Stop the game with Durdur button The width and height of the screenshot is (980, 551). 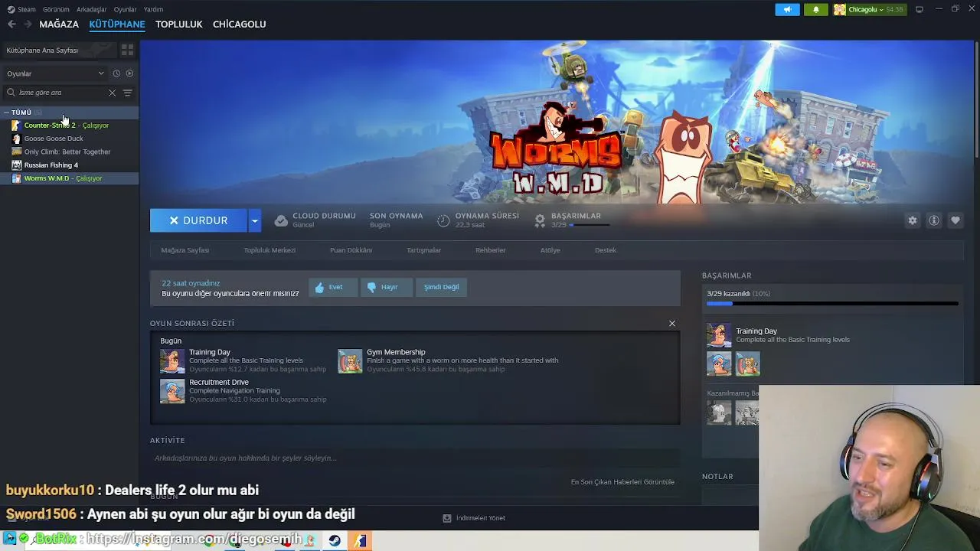(x=198, y=220)
